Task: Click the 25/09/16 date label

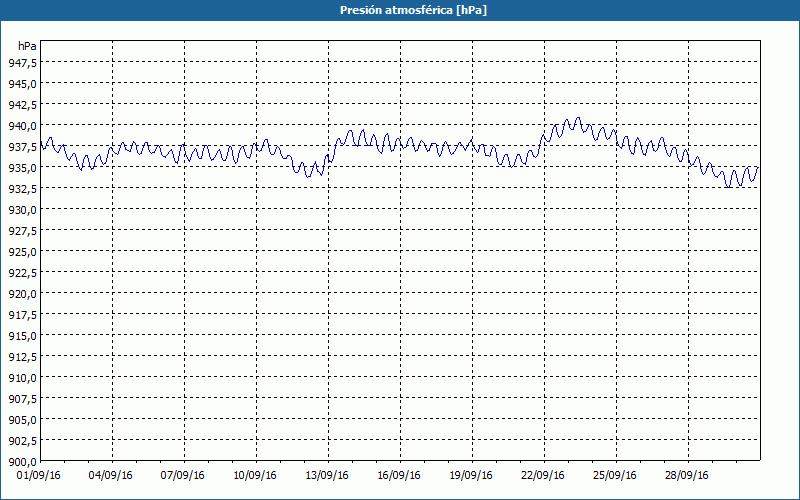Action: [615, 476]
